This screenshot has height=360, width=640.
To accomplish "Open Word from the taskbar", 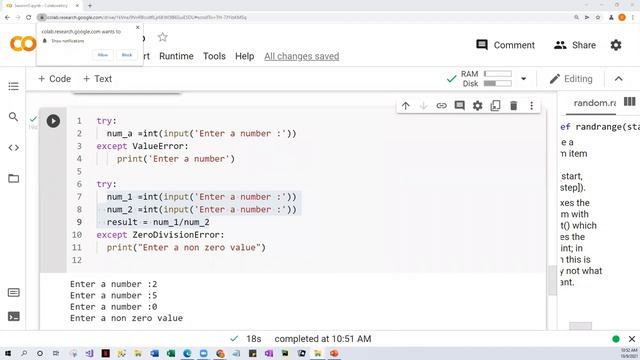I will 155,353.
